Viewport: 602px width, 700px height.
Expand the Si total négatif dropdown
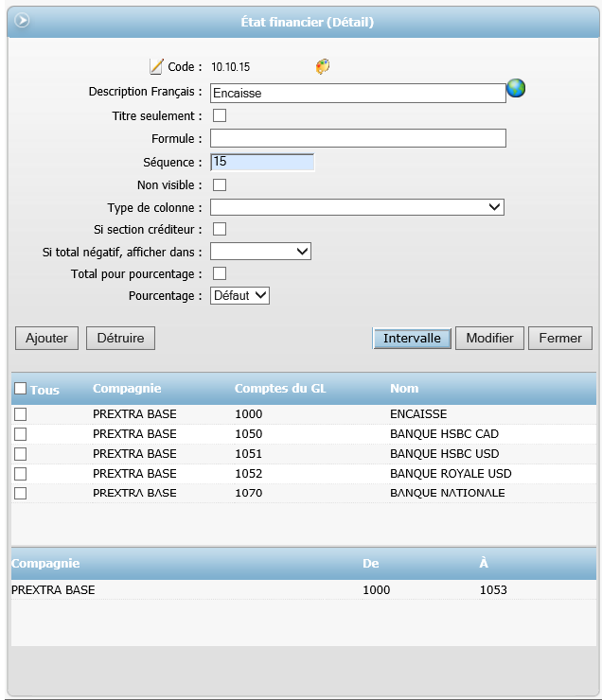(260, 252)
